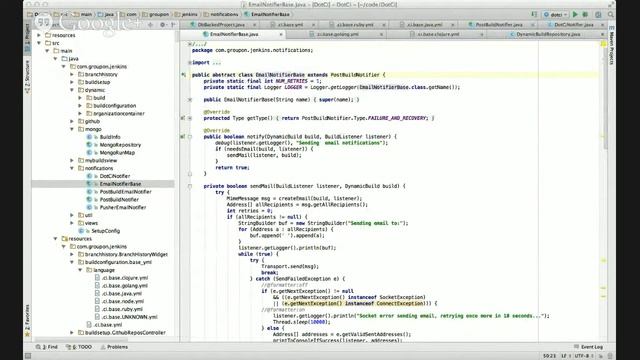Click the EmailNotifierBase breadcrumb
This screenshot has width=640, height=360.
[267, 14]
